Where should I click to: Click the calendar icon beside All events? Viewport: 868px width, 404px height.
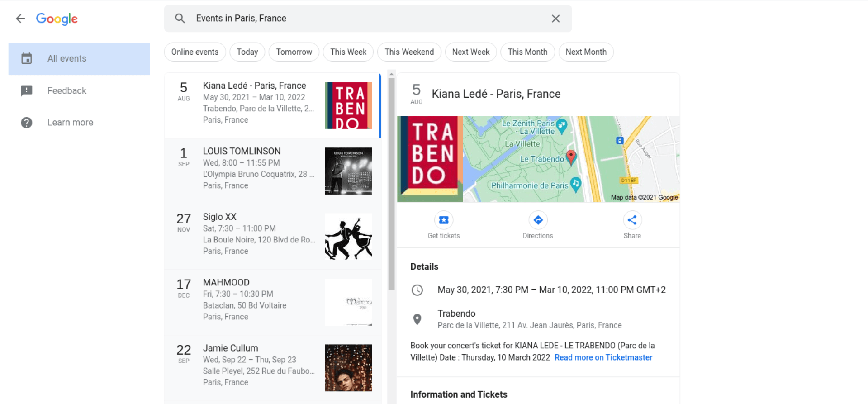(27, 58)
